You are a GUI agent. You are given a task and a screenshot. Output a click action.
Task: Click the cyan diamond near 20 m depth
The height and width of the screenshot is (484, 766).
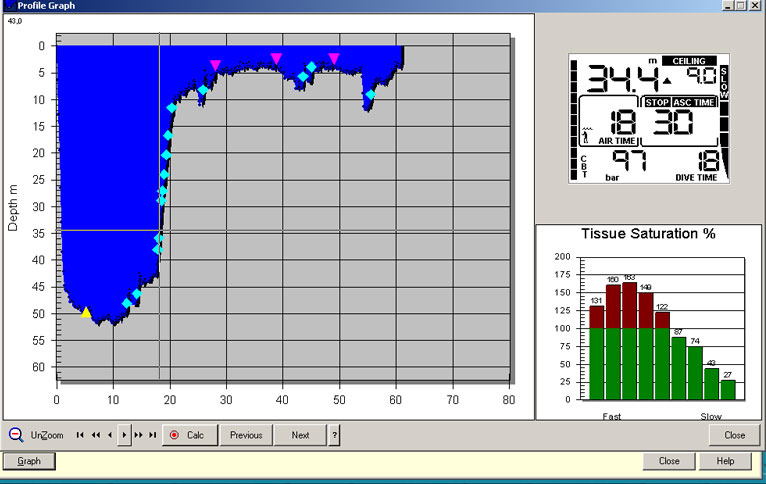click(166, 155)
